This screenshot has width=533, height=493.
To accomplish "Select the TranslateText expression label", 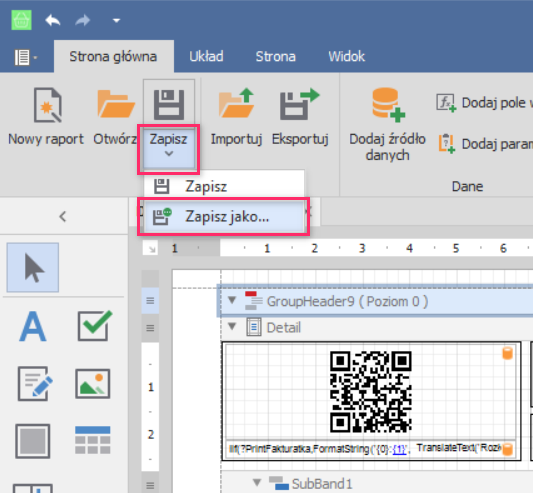I will pos(459,448).
